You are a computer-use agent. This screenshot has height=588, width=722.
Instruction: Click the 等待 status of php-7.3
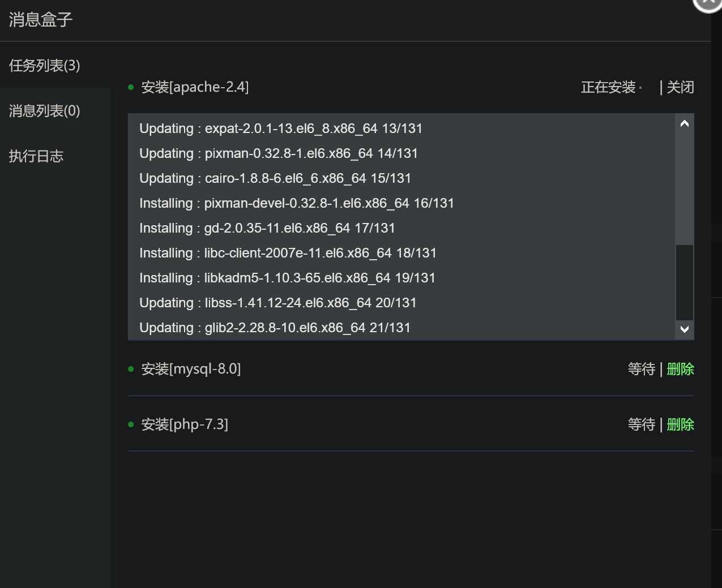tap(642, 424)
